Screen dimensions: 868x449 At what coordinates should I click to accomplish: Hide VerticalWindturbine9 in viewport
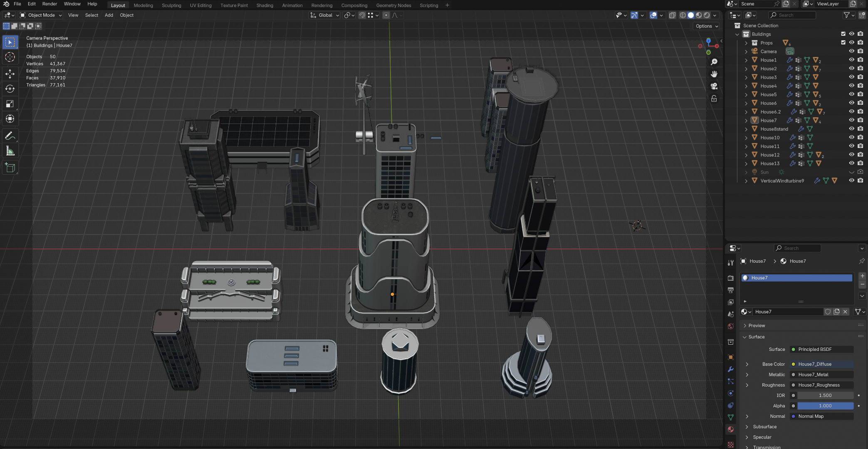pyautogui.click(x=851, y=180)
